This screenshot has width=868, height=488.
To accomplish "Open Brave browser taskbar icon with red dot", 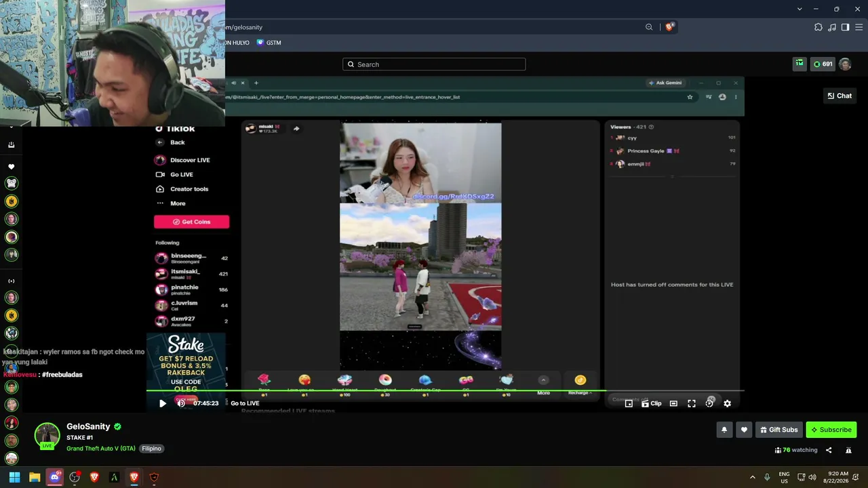I will click(94, 477).
